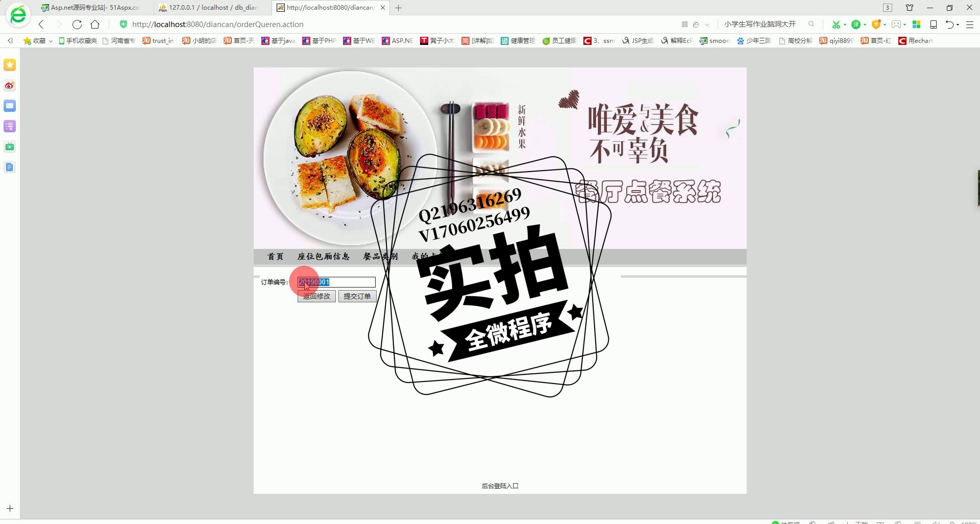Screen dimensions: 980x524
Task: Open the mail icon in left sidebar
Action: (10, 106)
